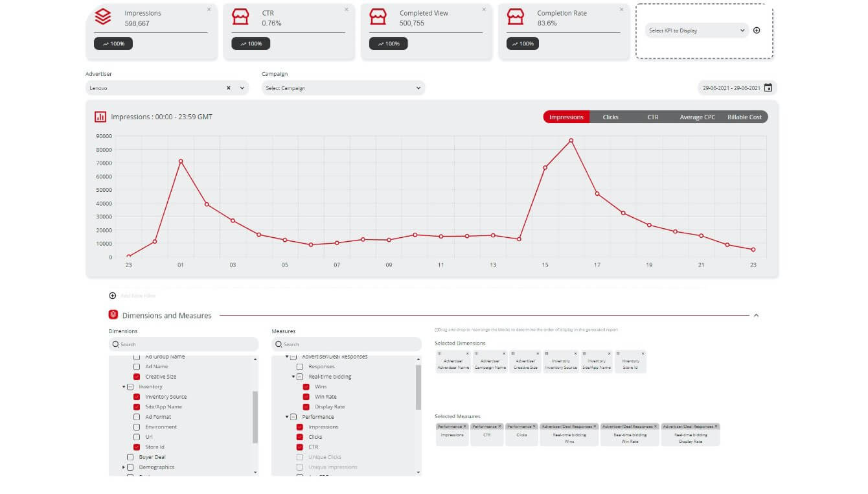The width and height of the screenshot is (868, 494).
Task: Enable the Ad Format dimension checkbox
Action: pyautogui.click(x=137, y=417)
